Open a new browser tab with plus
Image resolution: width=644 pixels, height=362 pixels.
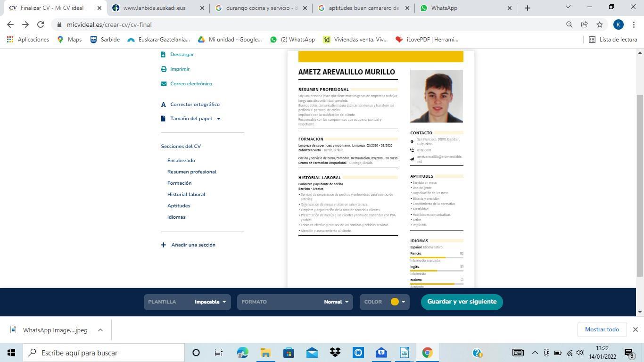(528, 8)
